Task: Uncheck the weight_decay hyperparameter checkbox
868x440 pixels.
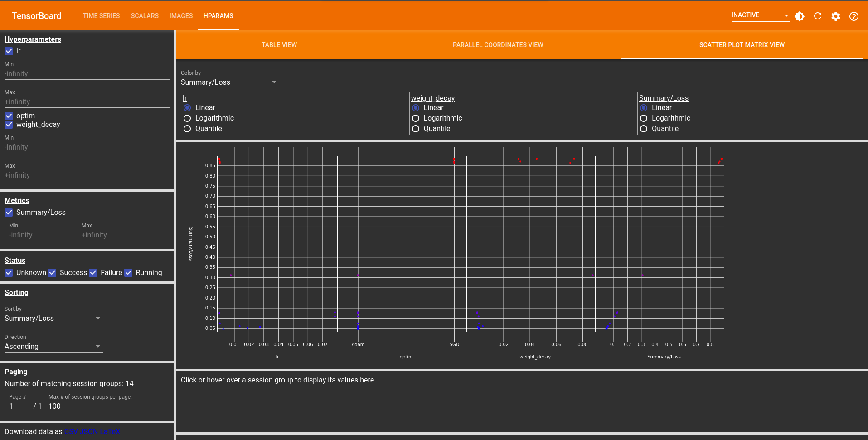Action: point(9,125)
